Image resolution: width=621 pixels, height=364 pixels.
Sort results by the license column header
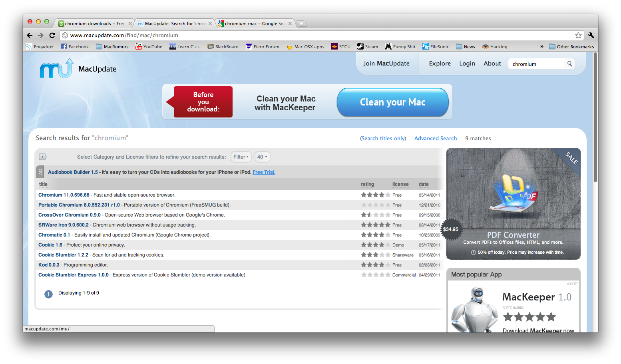(x=400, y=184)
